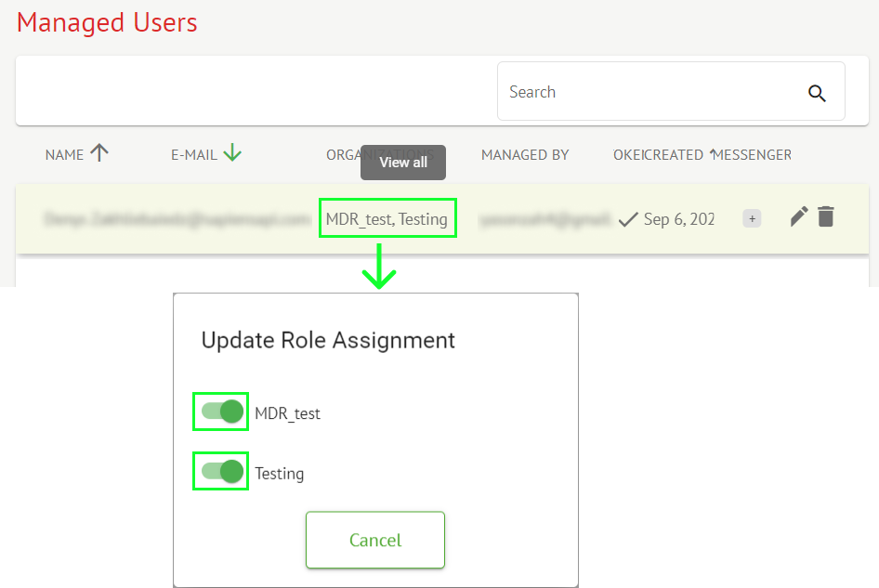Click the MESSENGER column header
The image size is (879, 588).
tap(754, 155)
